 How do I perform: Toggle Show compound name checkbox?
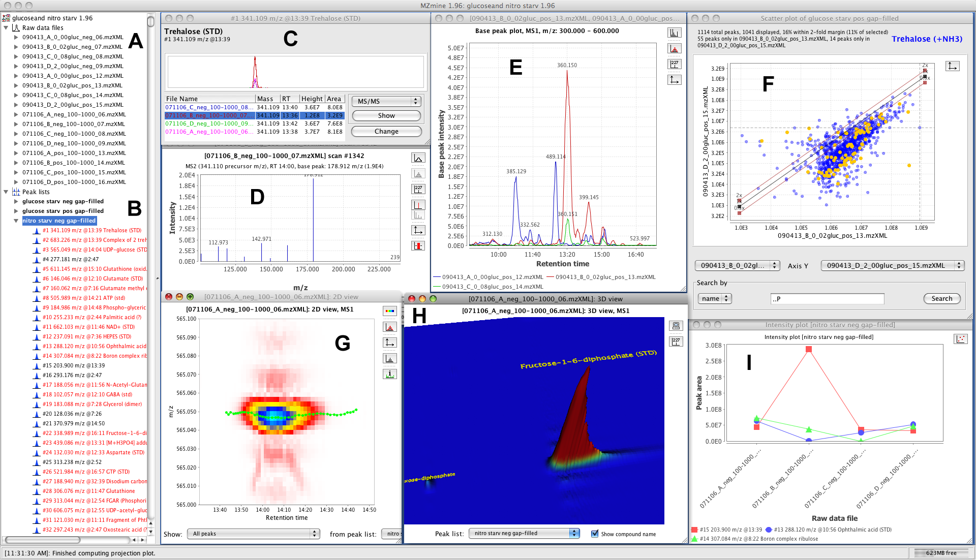595,534
